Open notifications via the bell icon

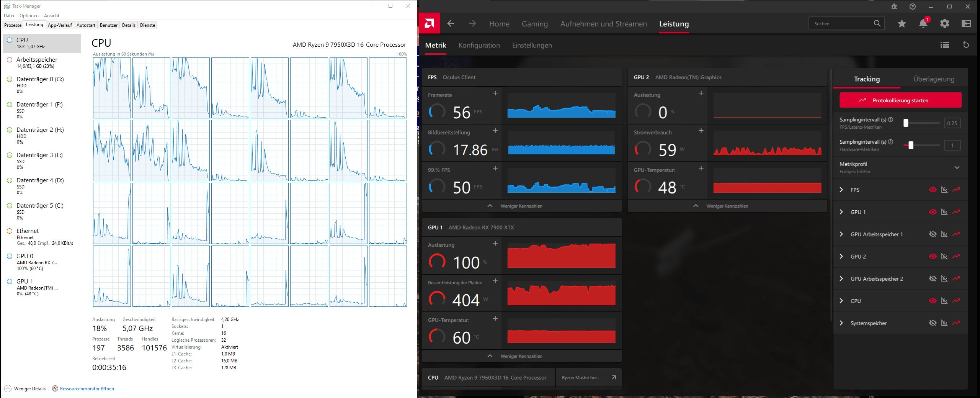(x=923, y=24)
